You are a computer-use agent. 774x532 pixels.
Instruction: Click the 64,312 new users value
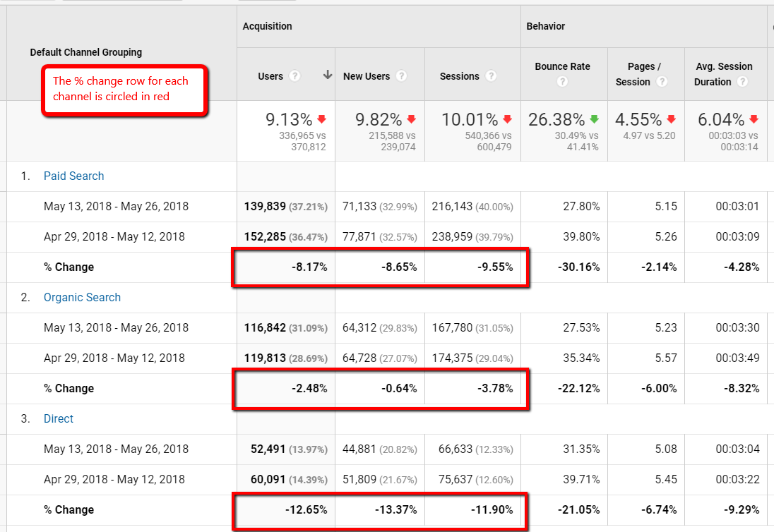[359, 328]
